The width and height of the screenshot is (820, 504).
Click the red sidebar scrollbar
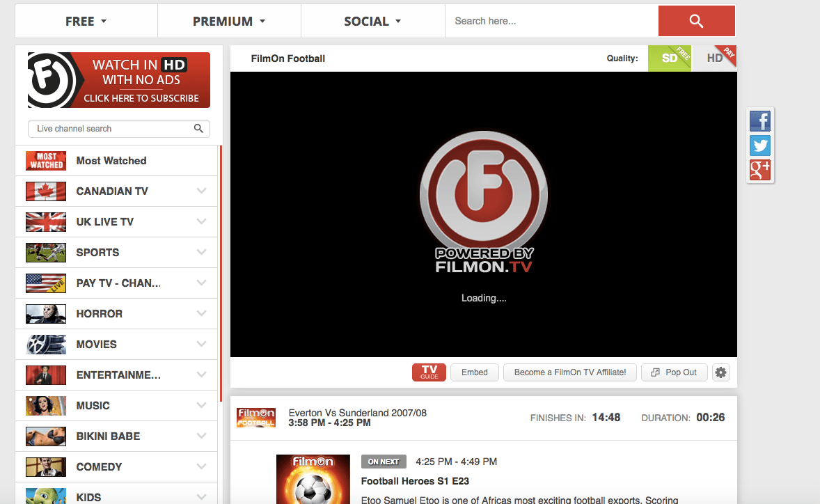[221, 273]
